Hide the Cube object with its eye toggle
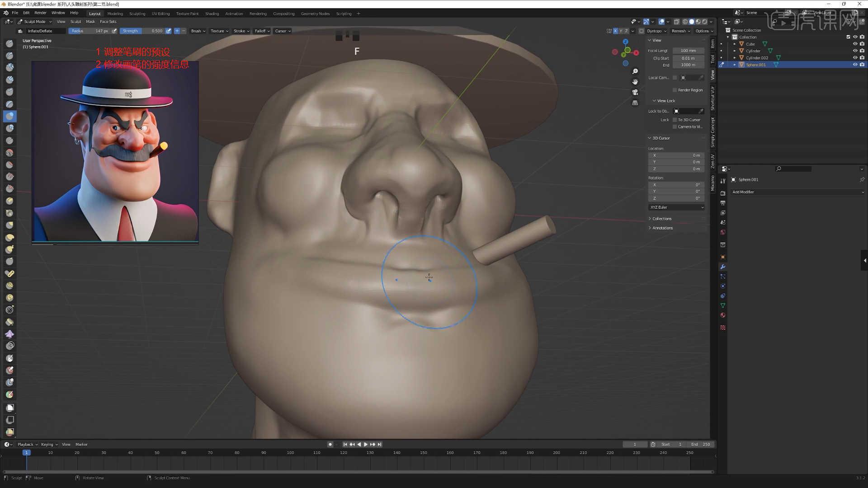This screenshot has width=868, height=488. 855,44
